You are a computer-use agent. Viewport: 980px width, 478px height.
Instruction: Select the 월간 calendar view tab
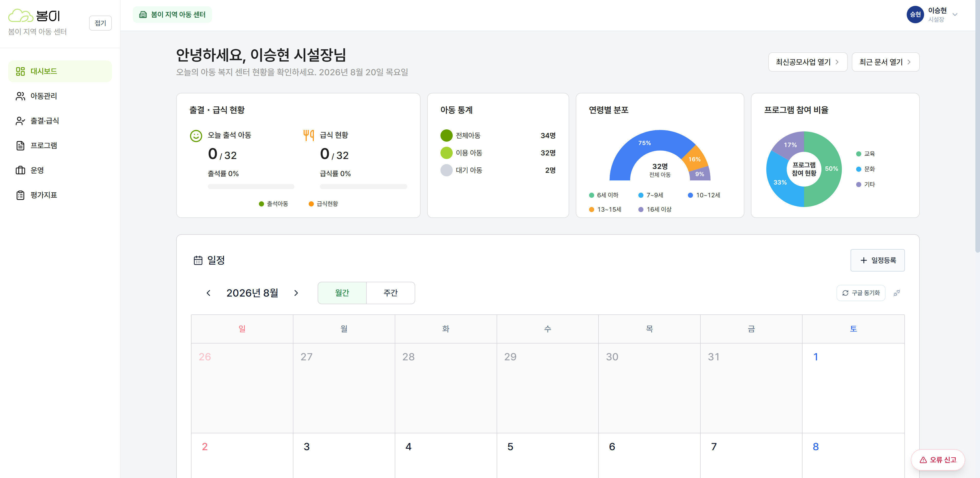coord(342,293)
